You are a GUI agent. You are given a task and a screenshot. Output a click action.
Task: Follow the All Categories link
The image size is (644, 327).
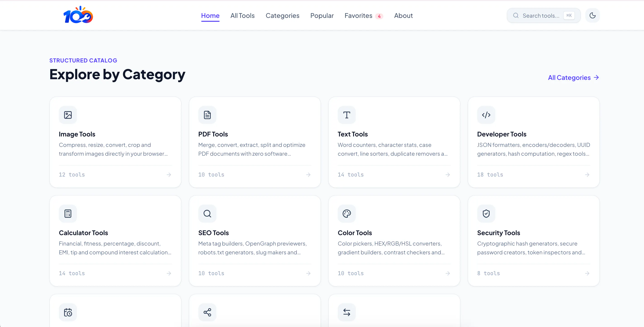click(574, 77)
